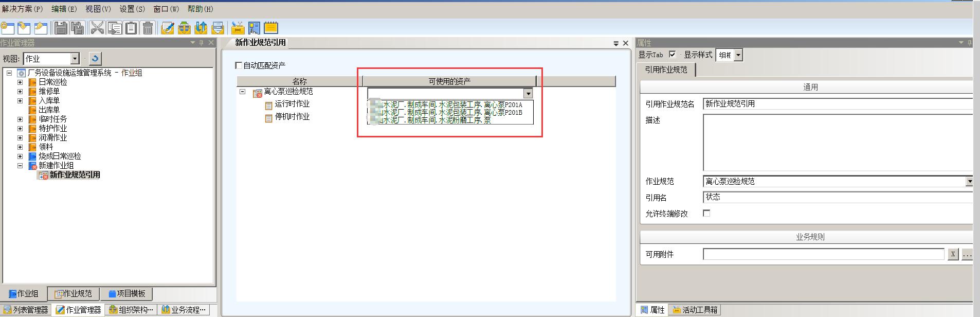Click the clipboard paste icon in toolbar

pos(131,28)
